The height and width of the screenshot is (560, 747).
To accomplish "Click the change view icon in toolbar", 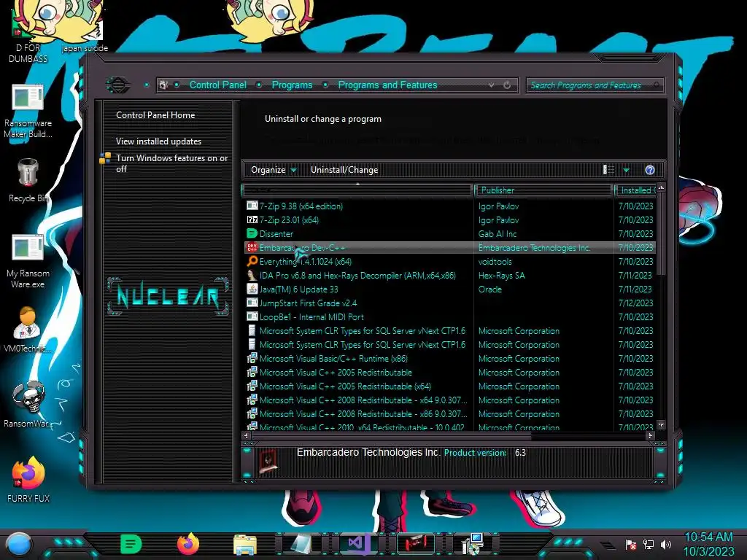I will (x=609, y=169).
